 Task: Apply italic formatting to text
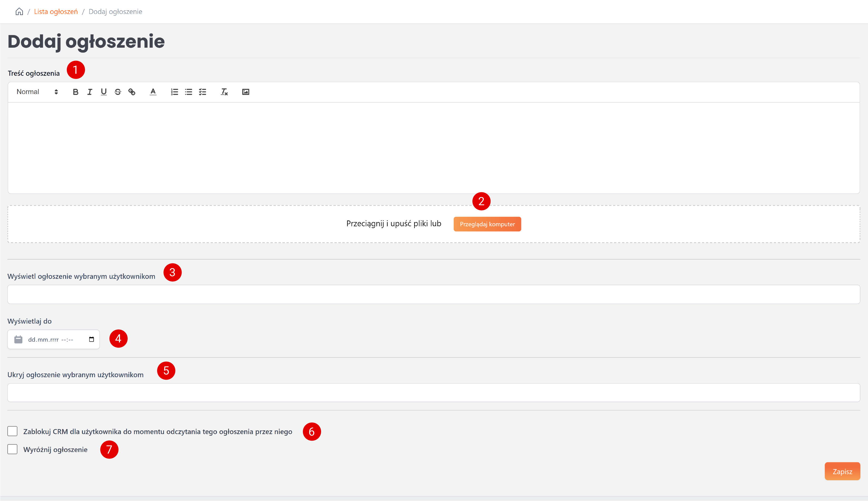pos(90,92)
